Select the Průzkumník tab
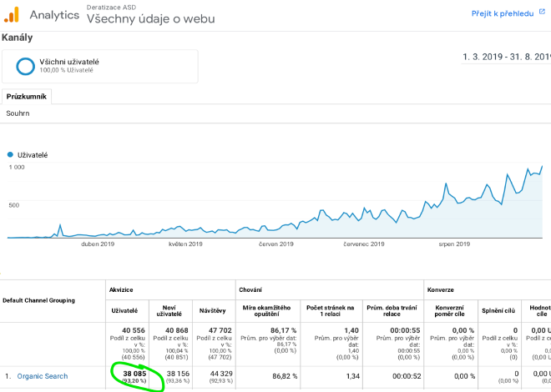This screenshot has width=551, height=392. tap(27, 97)
